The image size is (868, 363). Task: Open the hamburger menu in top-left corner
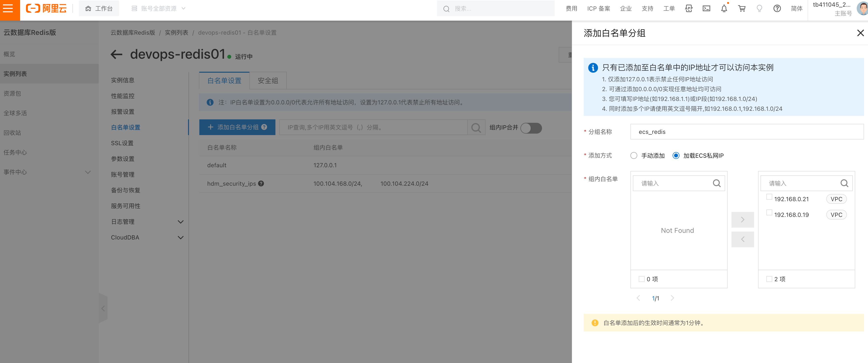click(8, 8)
